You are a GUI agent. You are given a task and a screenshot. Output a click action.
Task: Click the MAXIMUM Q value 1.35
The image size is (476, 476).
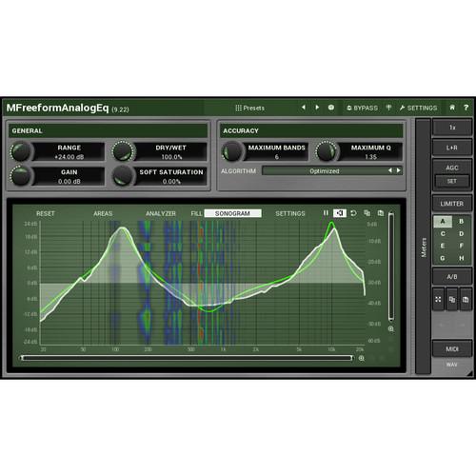tap(370, 157)
